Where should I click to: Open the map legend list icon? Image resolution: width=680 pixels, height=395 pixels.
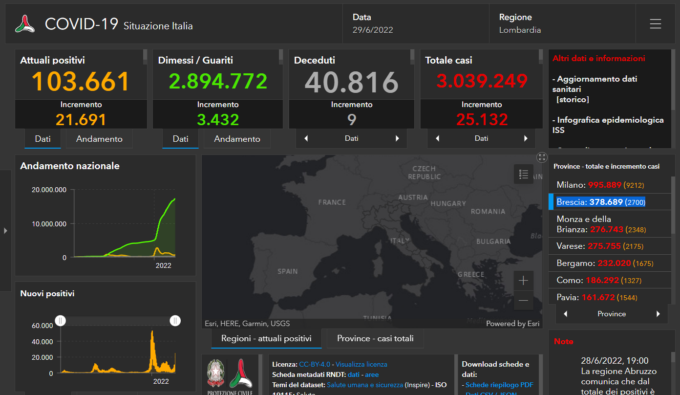[523, 174]
